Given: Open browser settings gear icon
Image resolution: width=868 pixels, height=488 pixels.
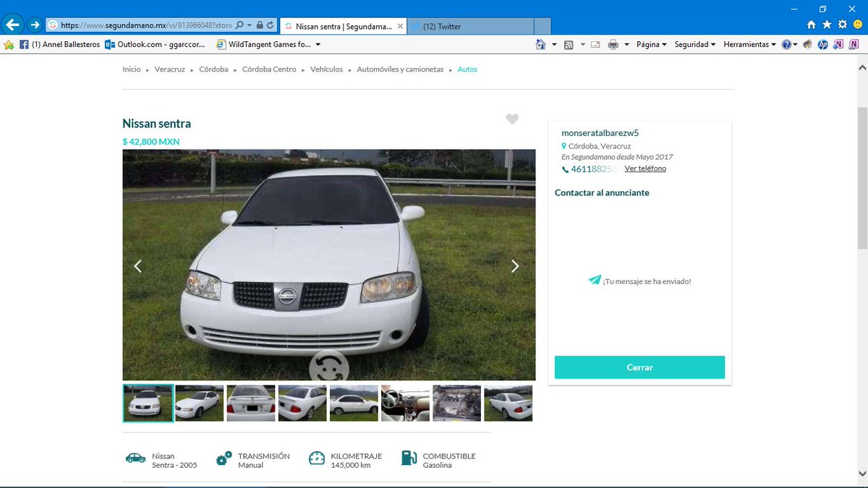Looking at the screenshot, I should (x=842, y=25).
